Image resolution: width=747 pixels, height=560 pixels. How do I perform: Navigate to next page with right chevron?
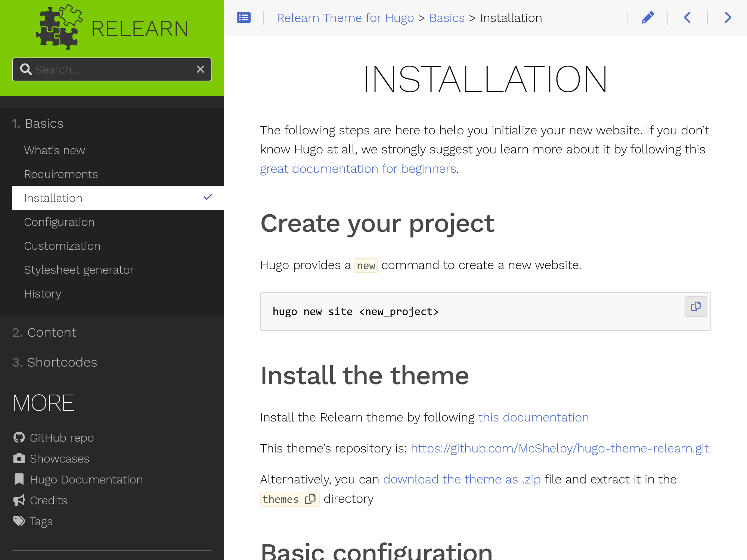pos(727,17)
